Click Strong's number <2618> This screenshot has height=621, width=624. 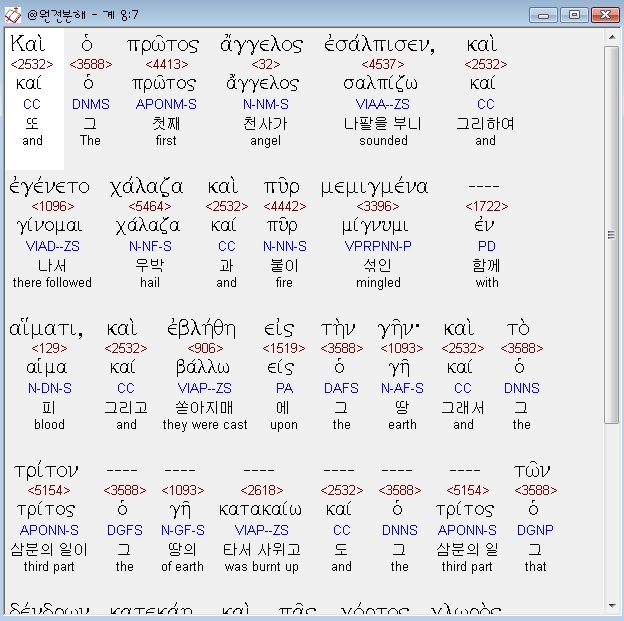click(262, 490)
